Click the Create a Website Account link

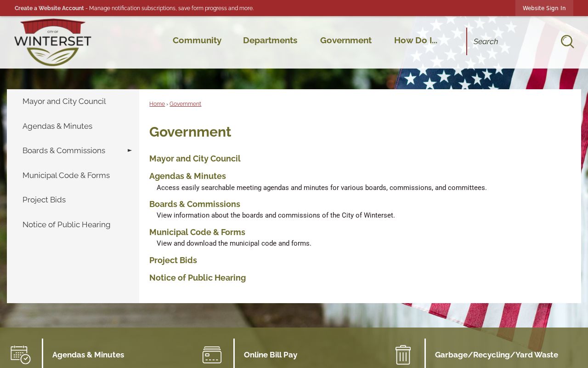coord(49,8)
